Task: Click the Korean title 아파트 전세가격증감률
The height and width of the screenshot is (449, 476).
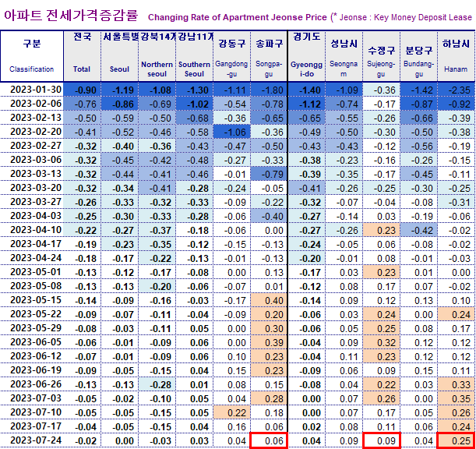Action: point(72,15)
